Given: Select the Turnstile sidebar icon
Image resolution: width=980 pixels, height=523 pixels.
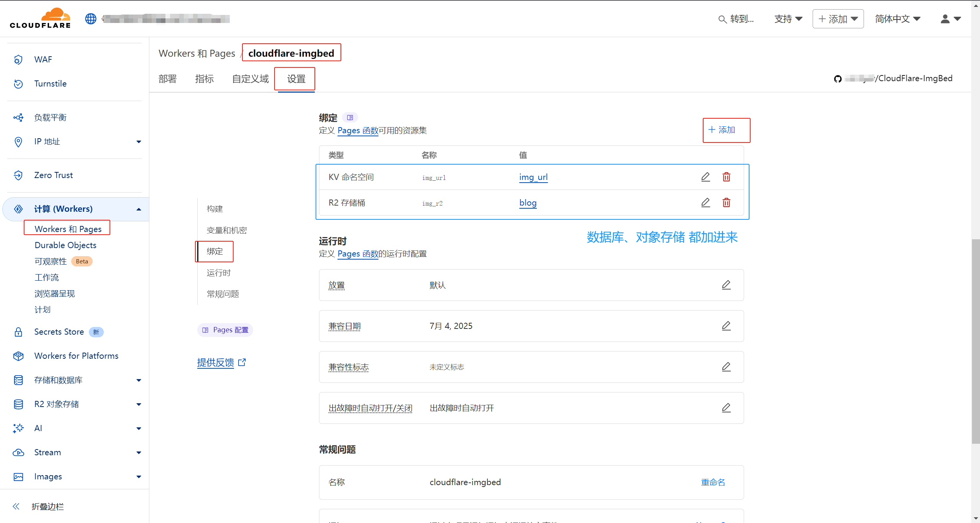Looking at the screenshot, I should 18,84.
